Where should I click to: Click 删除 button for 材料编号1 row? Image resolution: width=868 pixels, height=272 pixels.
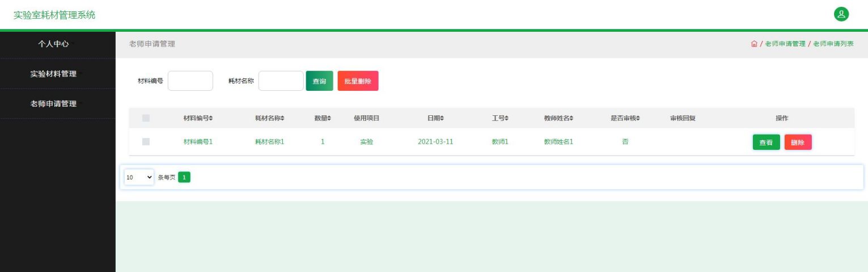coord(798,142)
